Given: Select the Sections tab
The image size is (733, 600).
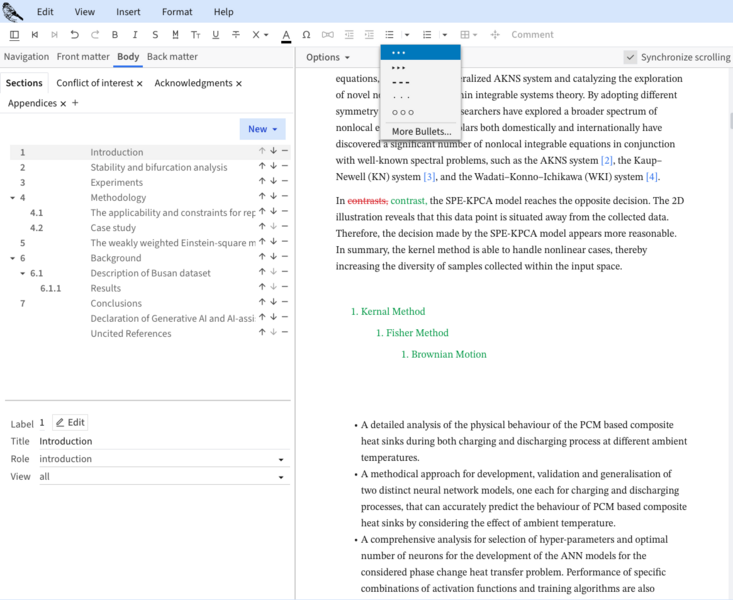Looking at the screenshot, I should tap(24, 83).
